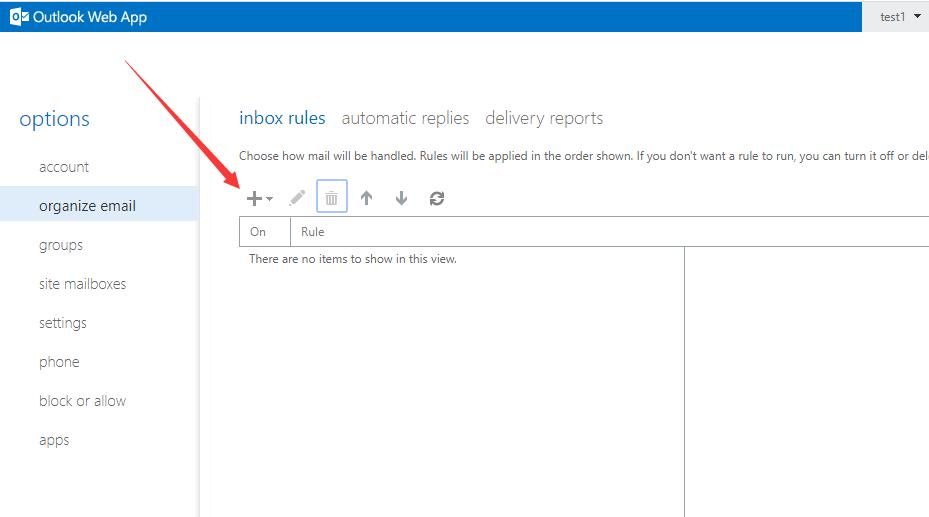Open groups options page
Image resolution: width=929 pixels, height=517 pixels.
[61, 245]
